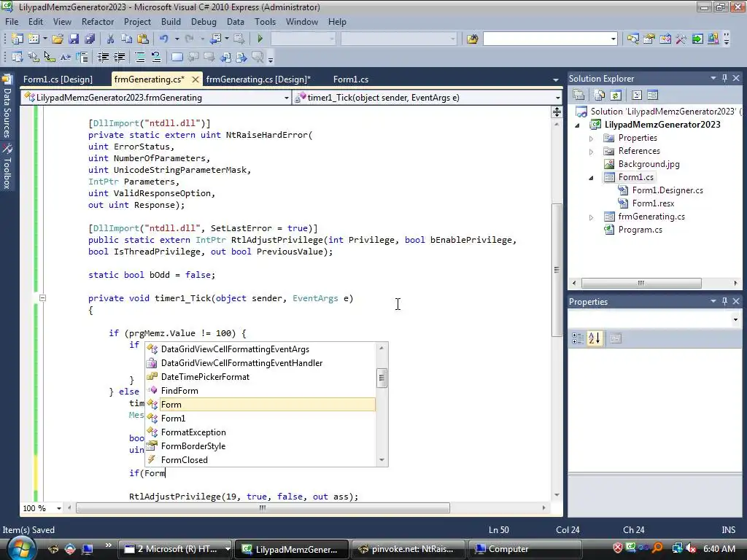Open the Undo history dropdown arrow
Image resolution: width=747 pixels, height=560 pixels.
tap(177, 39)
